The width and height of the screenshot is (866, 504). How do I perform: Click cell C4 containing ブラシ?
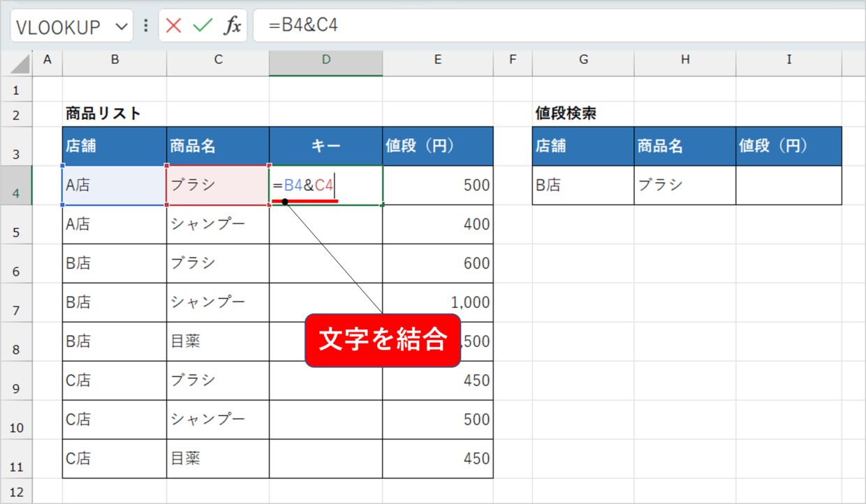click(x=218, y=185)
